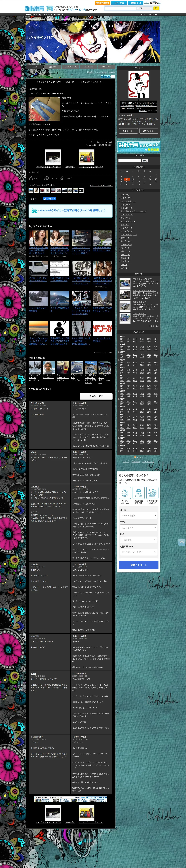Open the 車 ( 232 ) category link
The width and height of the screenshot is (186, 868).
pyautogui.click(x=125, y=195)
